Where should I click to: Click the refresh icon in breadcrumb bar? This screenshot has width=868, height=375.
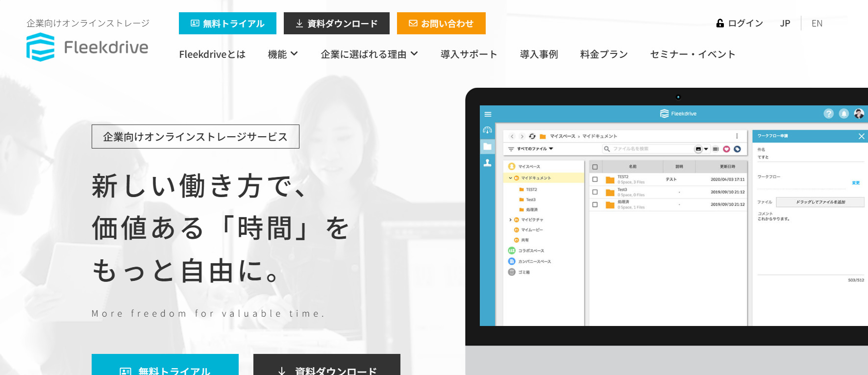pyautogui.click(x=532, y=136)
